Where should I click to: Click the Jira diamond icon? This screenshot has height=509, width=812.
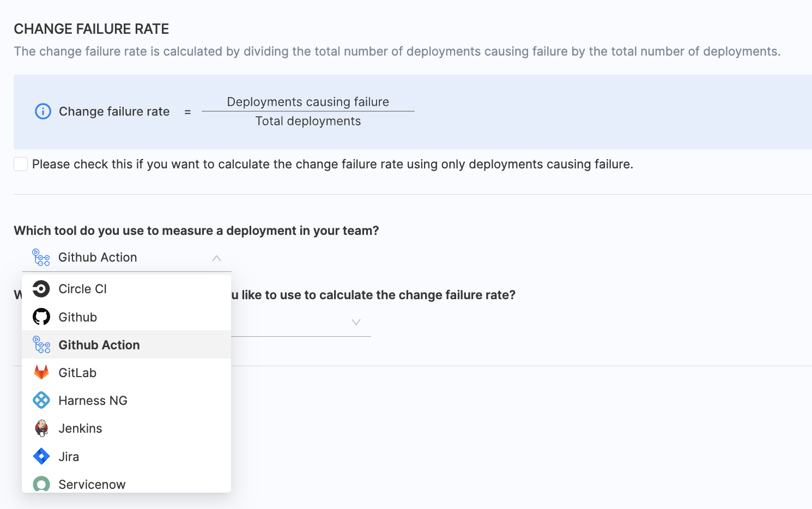[x=41, y=456]
